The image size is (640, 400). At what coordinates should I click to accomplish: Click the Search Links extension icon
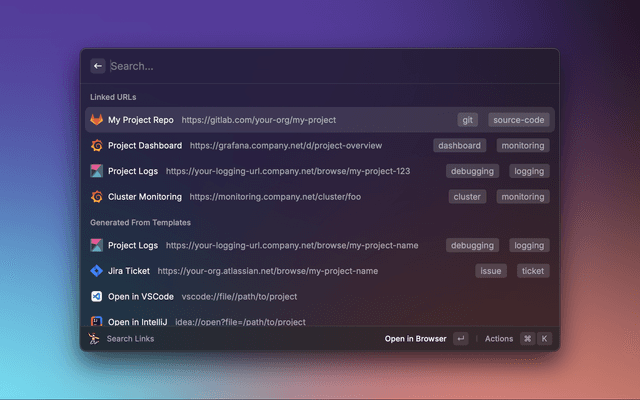(94, 339)
